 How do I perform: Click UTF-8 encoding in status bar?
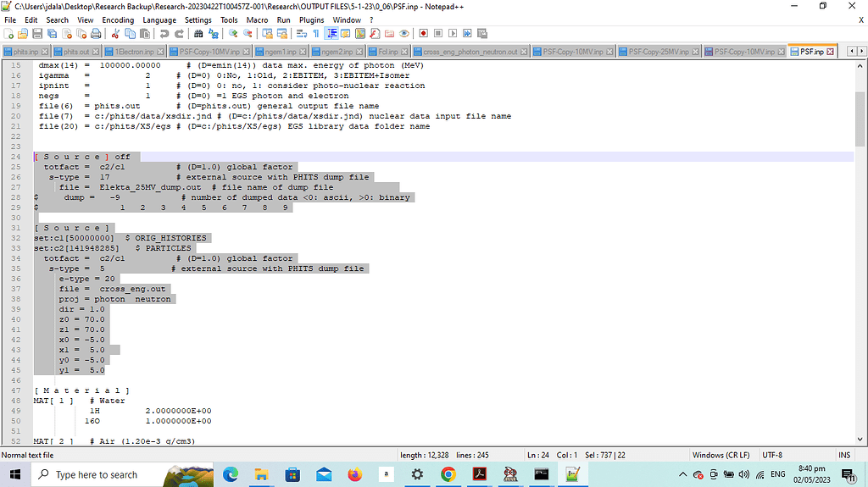pyautogui.click(x=772, y=455)
